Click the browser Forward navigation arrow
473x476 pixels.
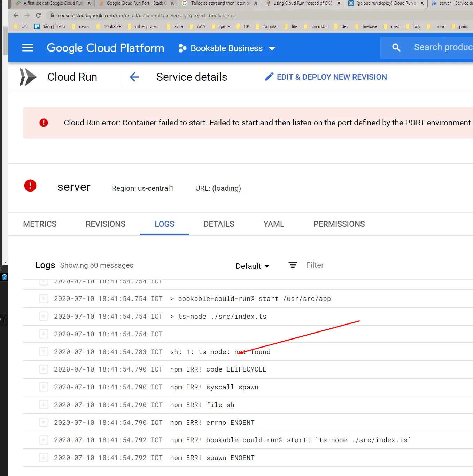27,15
